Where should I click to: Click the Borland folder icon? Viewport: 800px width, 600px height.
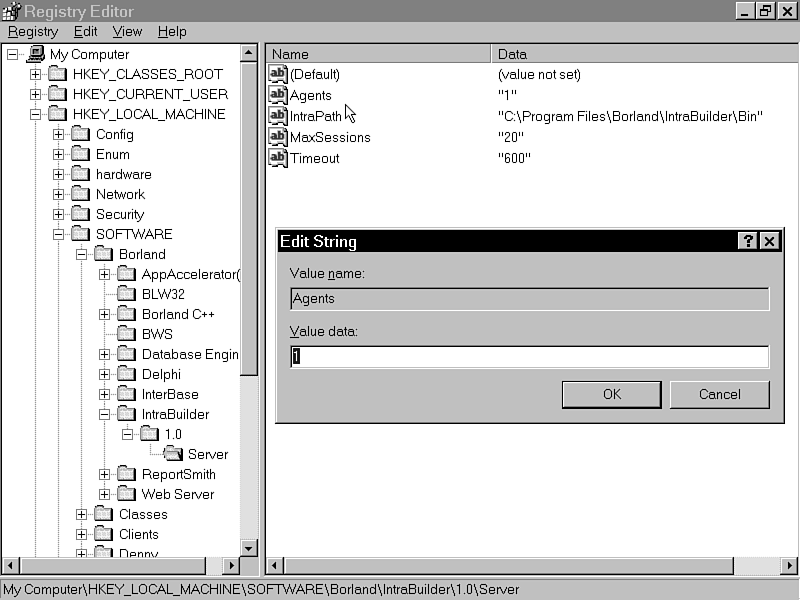coord(104,254)
